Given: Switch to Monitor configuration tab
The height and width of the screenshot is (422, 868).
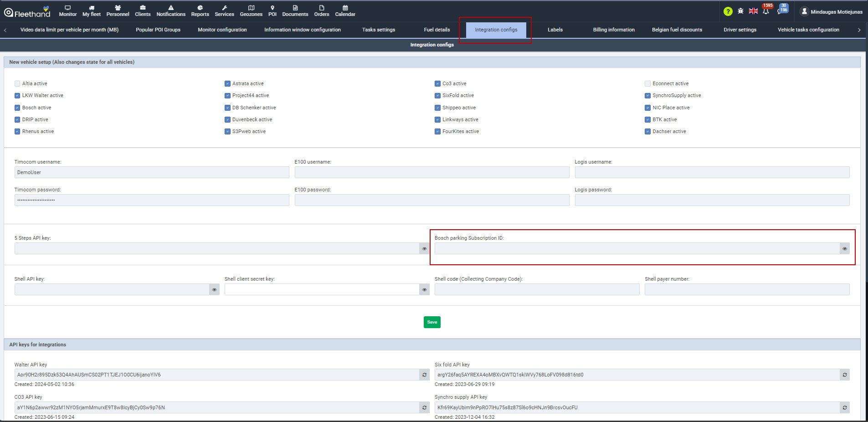Looking at the screenshot, I should coord(222,30).
